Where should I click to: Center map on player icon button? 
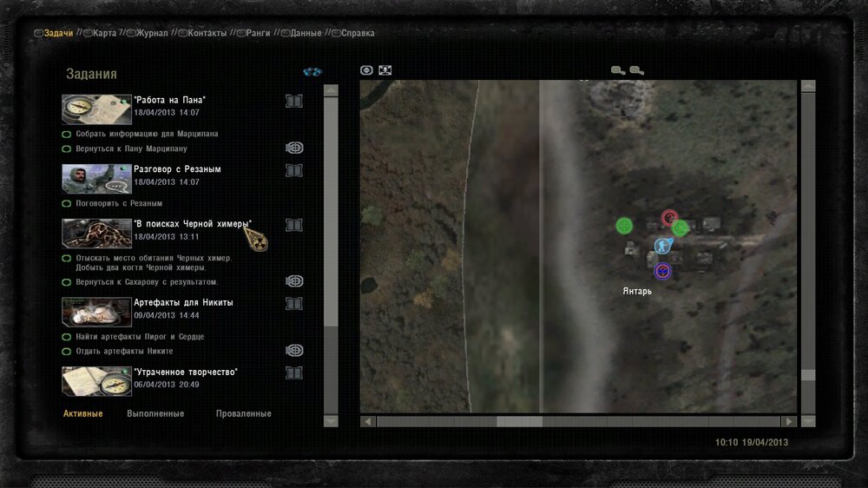coord(366,70)
